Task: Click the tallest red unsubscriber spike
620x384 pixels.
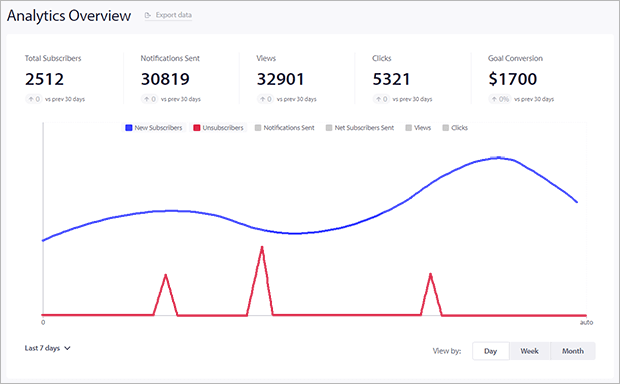Action: [x=262, y=248]
